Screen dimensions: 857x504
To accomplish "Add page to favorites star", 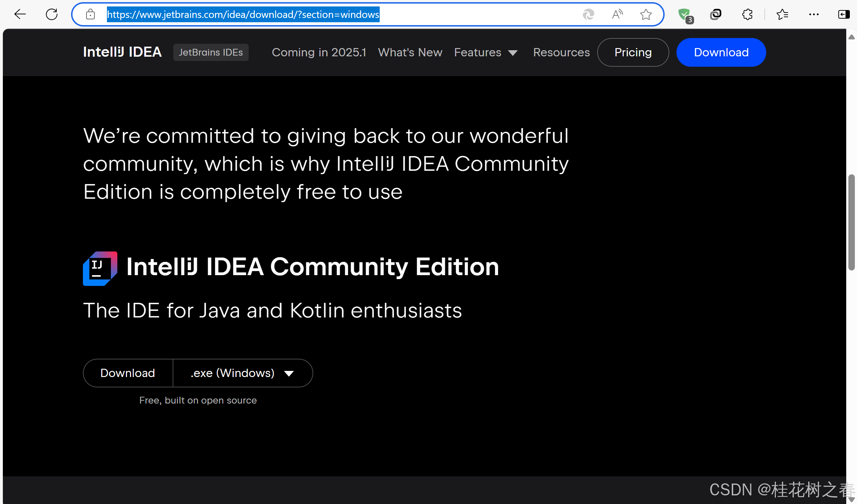I will click(646, 14).
